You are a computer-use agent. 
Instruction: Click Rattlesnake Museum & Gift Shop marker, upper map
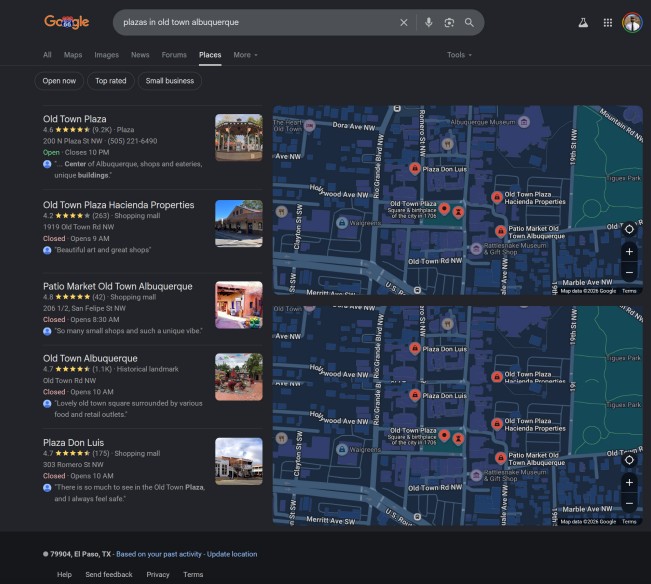(x=476, y=249)
